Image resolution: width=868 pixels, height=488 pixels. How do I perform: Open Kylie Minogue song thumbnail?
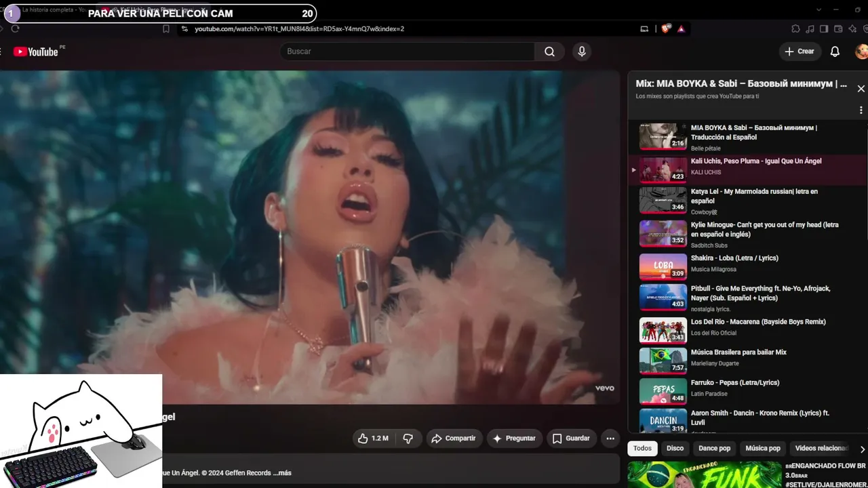[x=663, y=233]
